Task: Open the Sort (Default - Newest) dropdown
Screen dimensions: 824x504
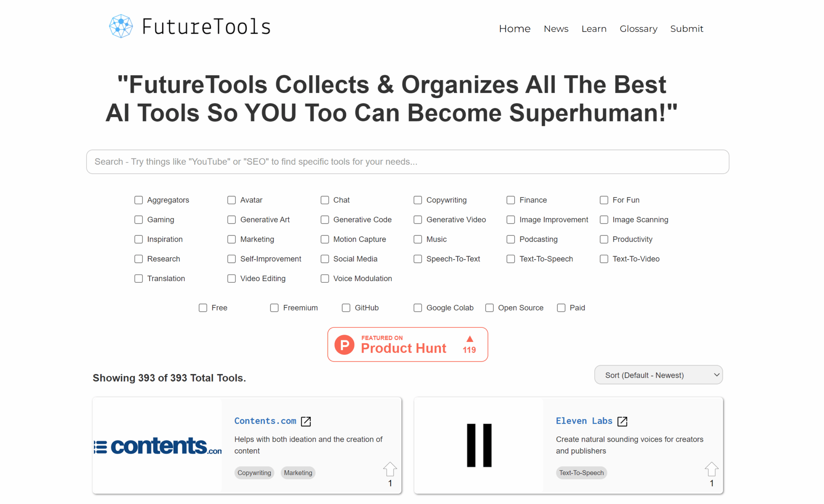Action: click(x=658, y=375)
